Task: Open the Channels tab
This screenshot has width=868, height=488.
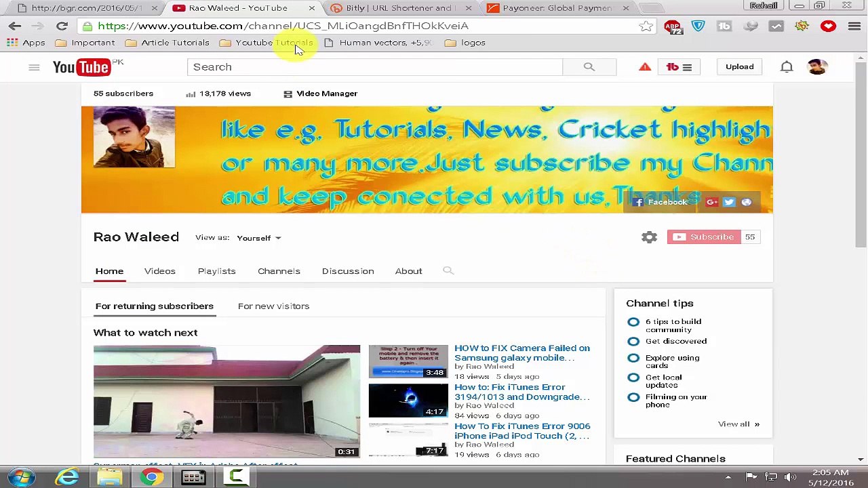Action: tap(279, 271)
